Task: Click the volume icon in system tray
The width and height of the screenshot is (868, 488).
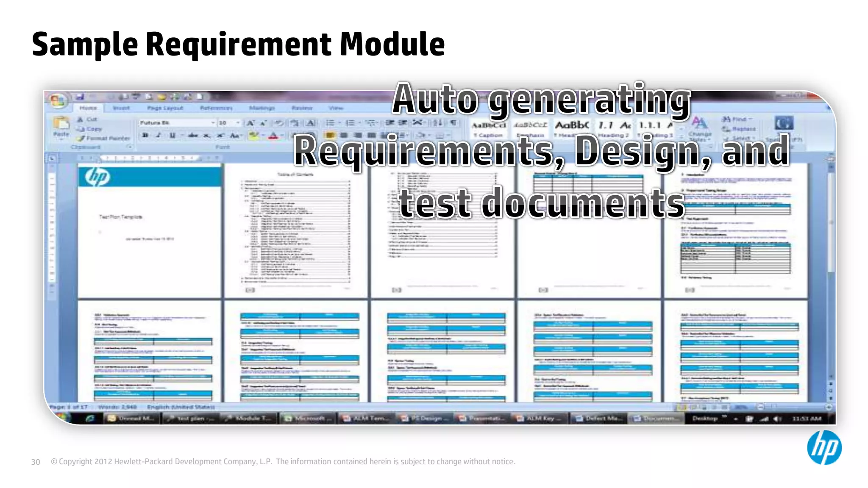Action: [777, 419]
